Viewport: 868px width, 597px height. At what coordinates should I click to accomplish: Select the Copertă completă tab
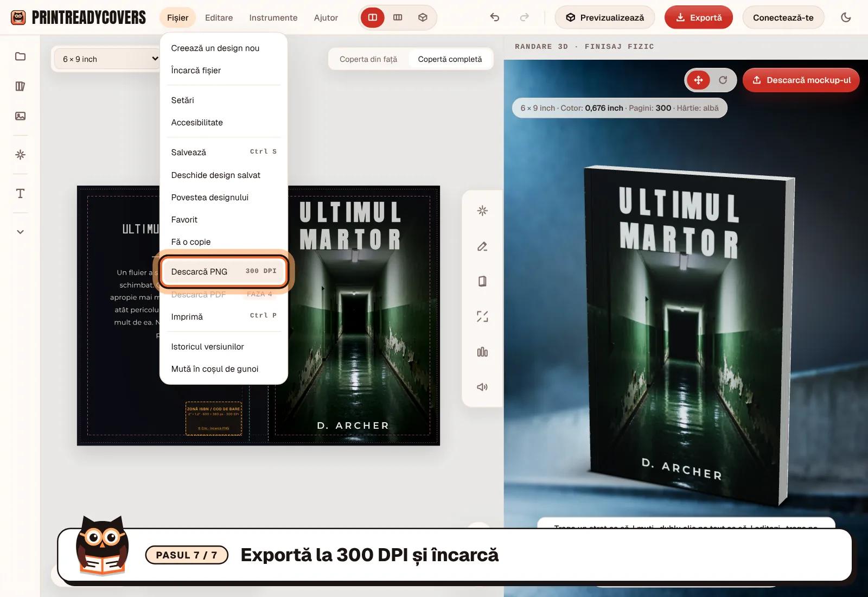(450, 59)
